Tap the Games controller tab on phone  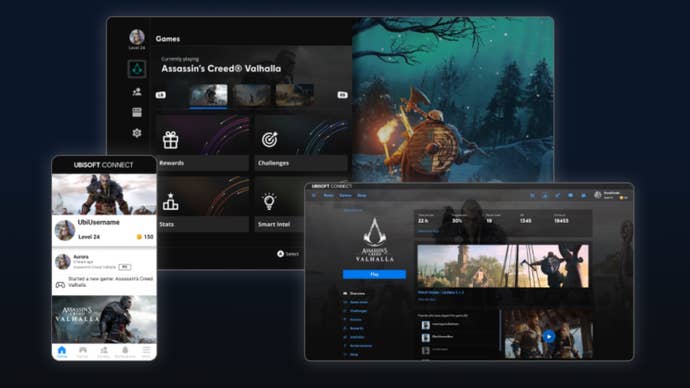(x=83, y=352)
